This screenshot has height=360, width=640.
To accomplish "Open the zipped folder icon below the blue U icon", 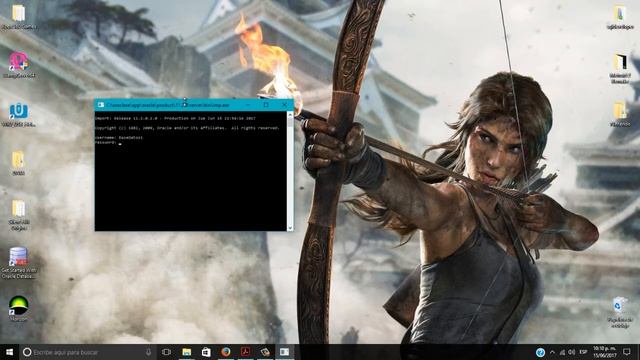I will click(18, 163).
